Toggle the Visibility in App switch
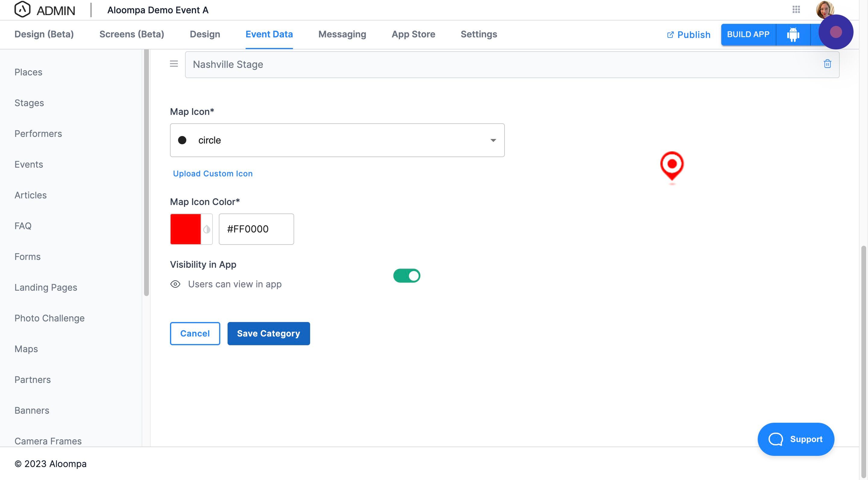 pos(407,276)
